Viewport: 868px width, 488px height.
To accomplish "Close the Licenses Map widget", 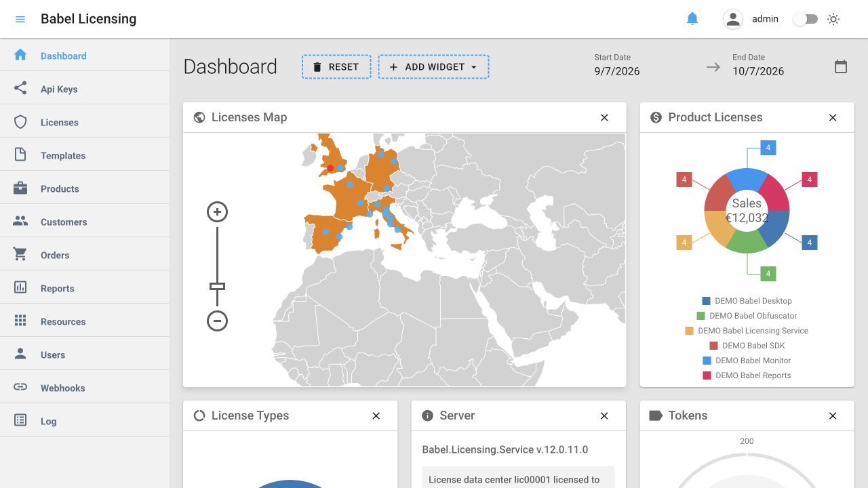I will click(604, 118).
